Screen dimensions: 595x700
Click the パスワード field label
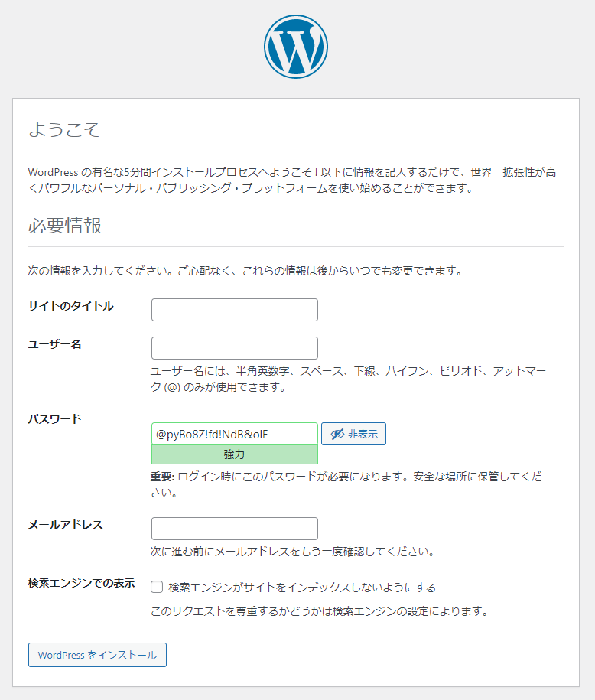coord(54,418)
